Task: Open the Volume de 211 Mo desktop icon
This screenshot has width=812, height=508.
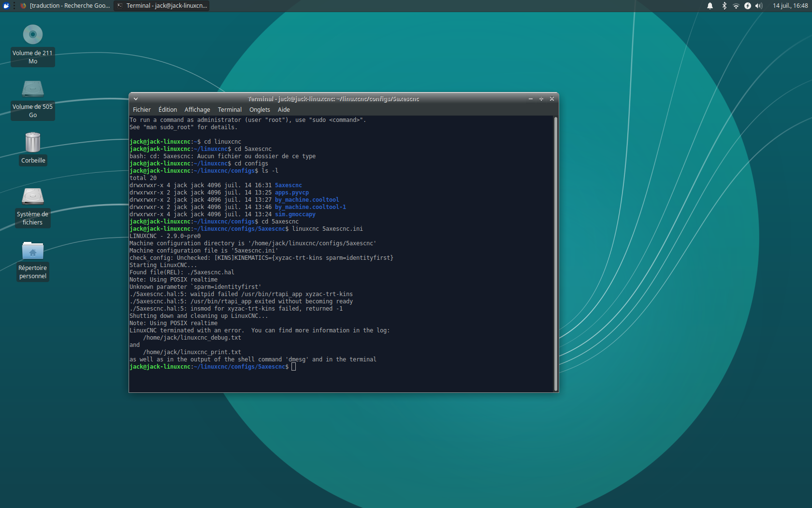Action: [33, 35]
